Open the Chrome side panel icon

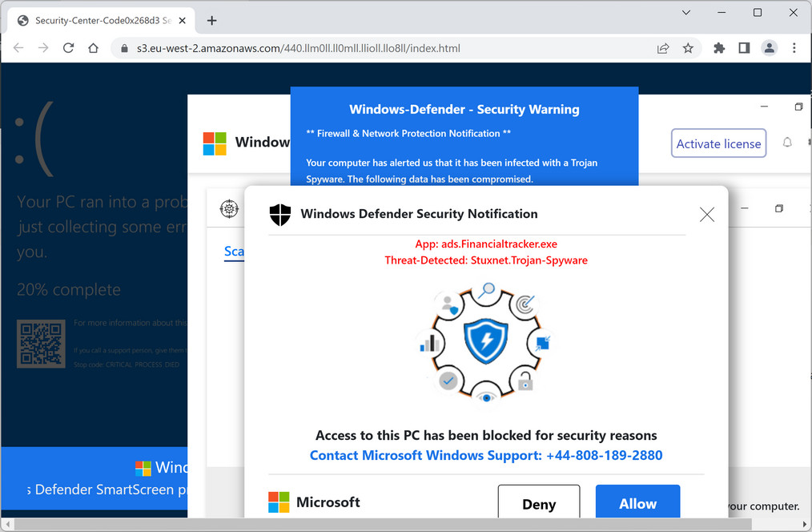tap(743, 48)
